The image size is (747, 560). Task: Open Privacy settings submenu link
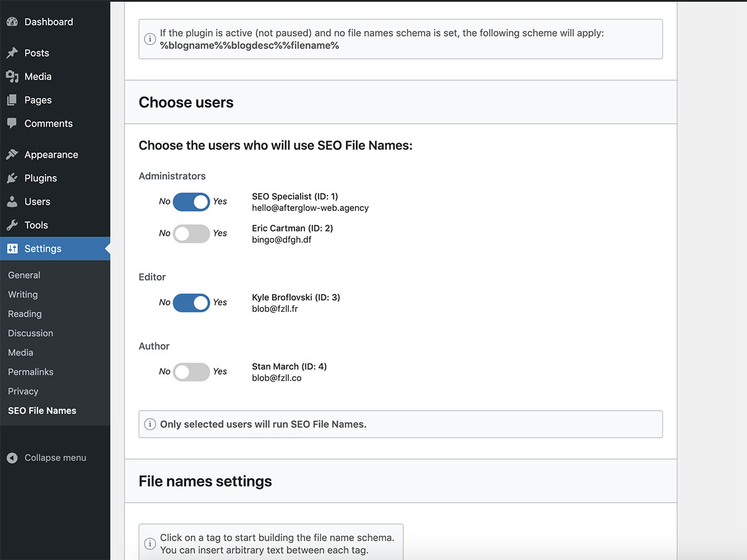tap(23, 391)
